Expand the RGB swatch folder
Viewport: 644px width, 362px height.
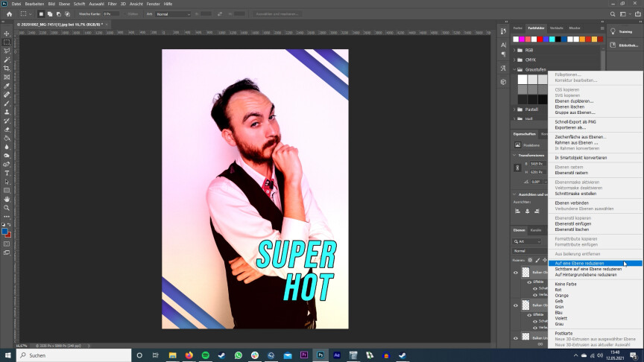tap(514, 50)
